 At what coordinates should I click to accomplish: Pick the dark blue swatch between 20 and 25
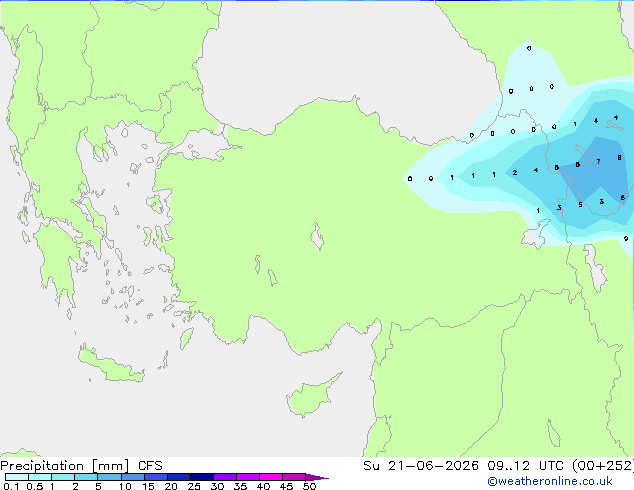pyautogui.click(x=179, y=477)
